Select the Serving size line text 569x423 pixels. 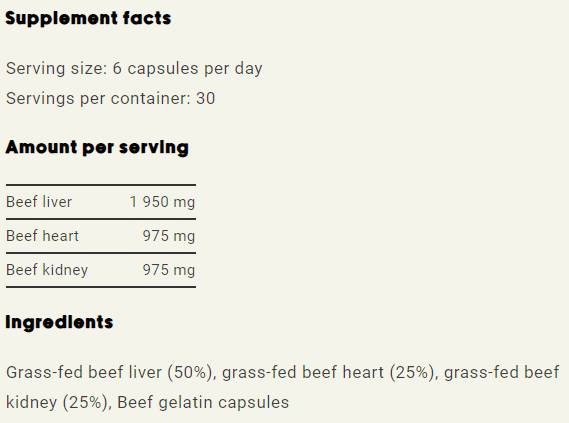[x=134, y=69]
